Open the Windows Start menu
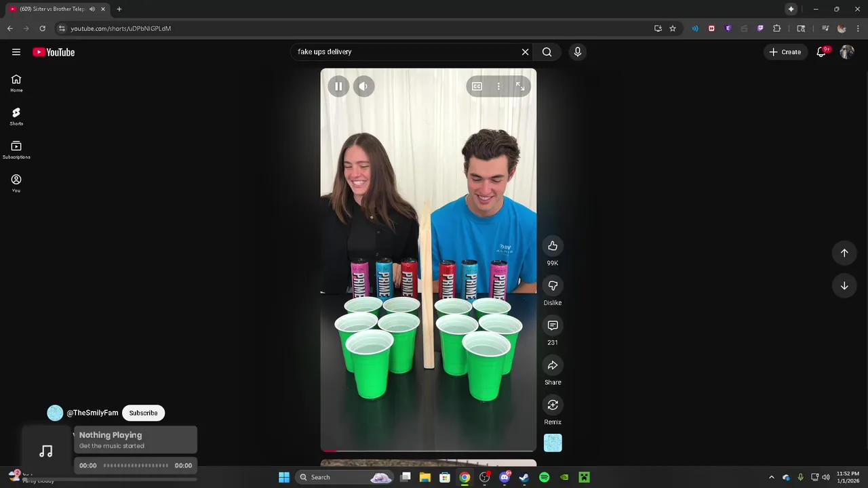Screen dimensions: 868x488 click(x=284, y=477)
